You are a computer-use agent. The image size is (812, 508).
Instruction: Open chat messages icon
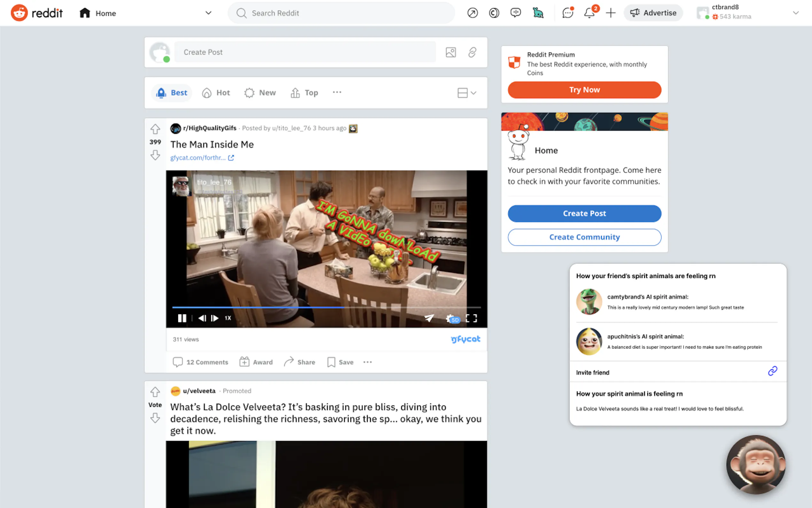pyautogui.click(x=567, y=13)
